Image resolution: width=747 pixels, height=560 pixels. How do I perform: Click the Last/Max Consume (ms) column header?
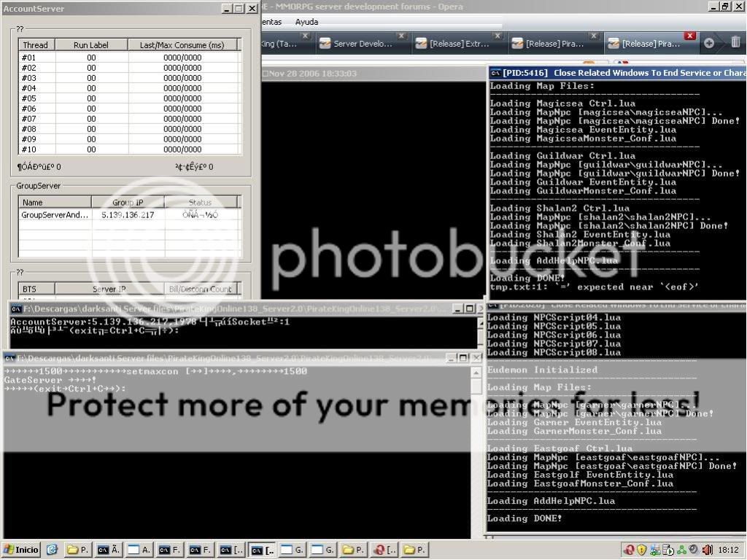(182, 45)
